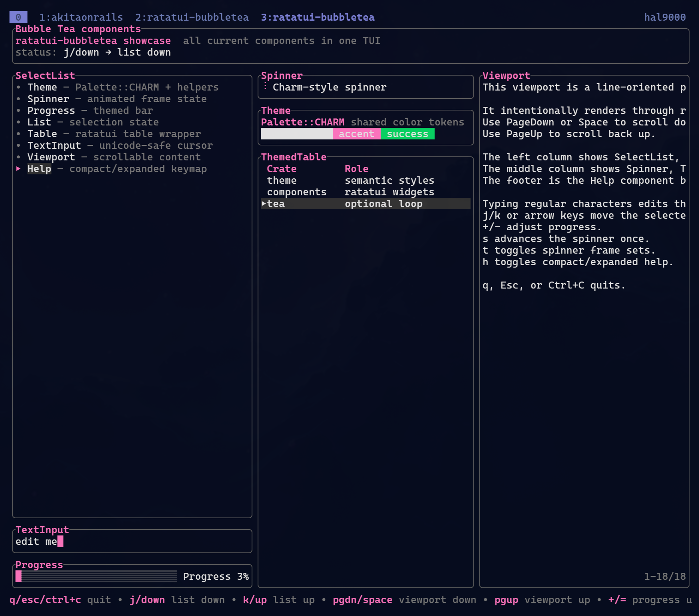This screenshot has height=616, width=699.
Task: Click the highlighted Help item
Action: pos(39,169)
